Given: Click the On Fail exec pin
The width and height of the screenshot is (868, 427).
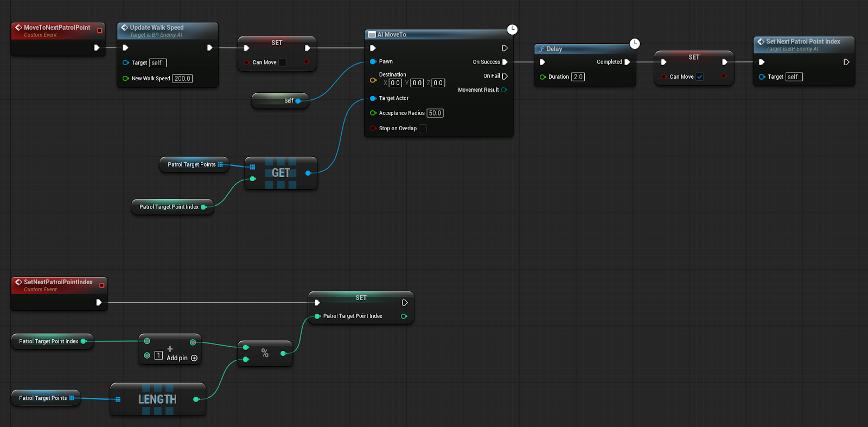Looking at the screenshot, I should click(505, 77).
